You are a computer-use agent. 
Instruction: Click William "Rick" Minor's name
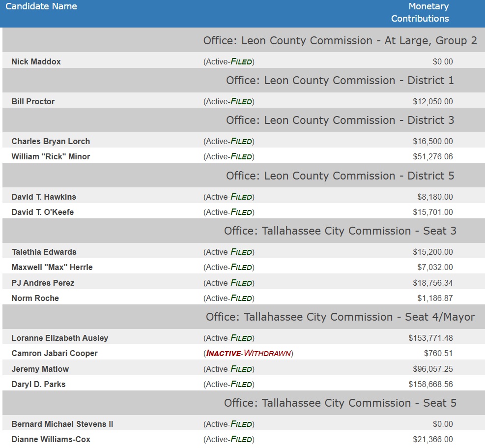tap(51, 157)
